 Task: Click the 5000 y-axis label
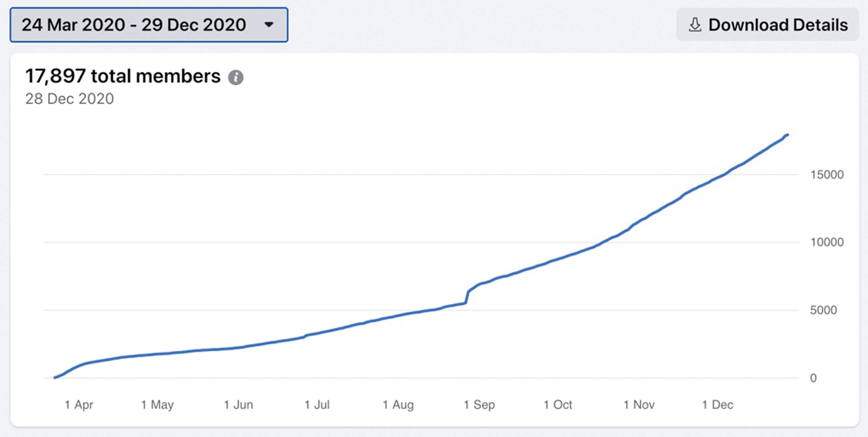823,310
